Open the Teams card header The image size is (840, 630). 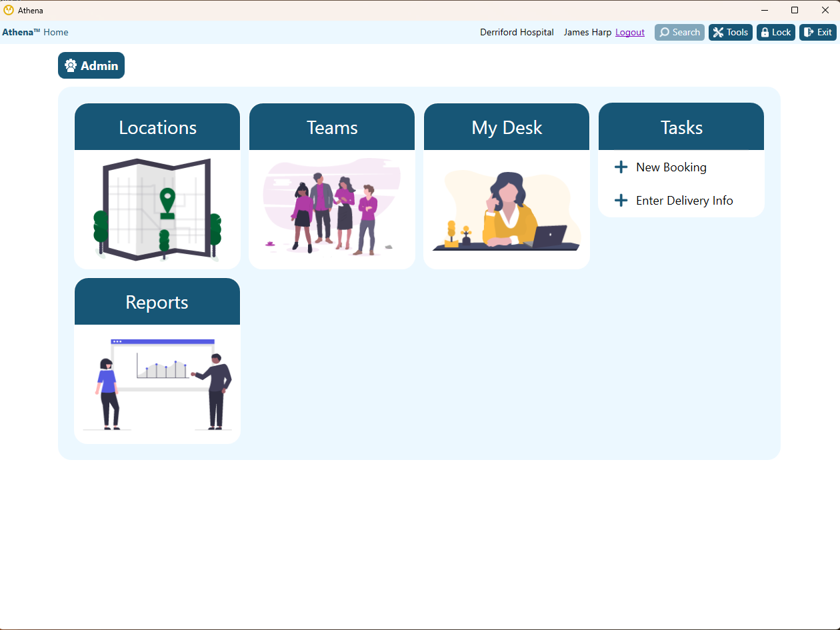pos(332,127)
